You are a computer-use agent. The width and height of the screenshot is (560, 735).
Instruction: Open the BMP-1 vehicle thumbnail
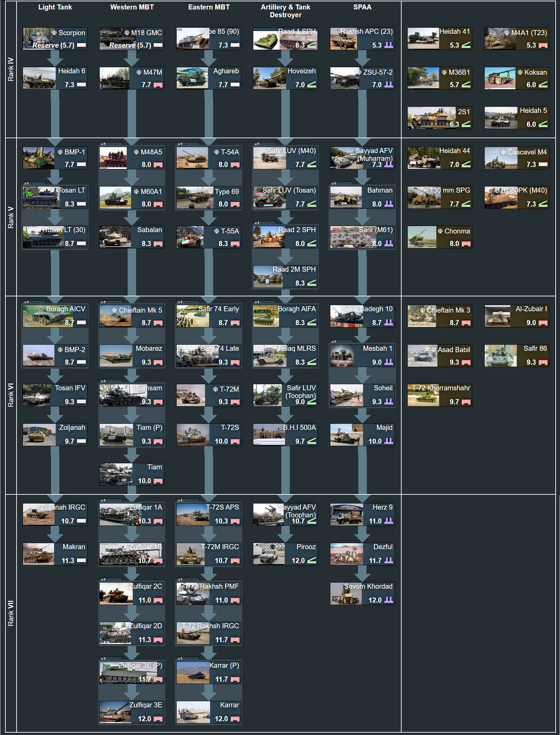[39, 158]
